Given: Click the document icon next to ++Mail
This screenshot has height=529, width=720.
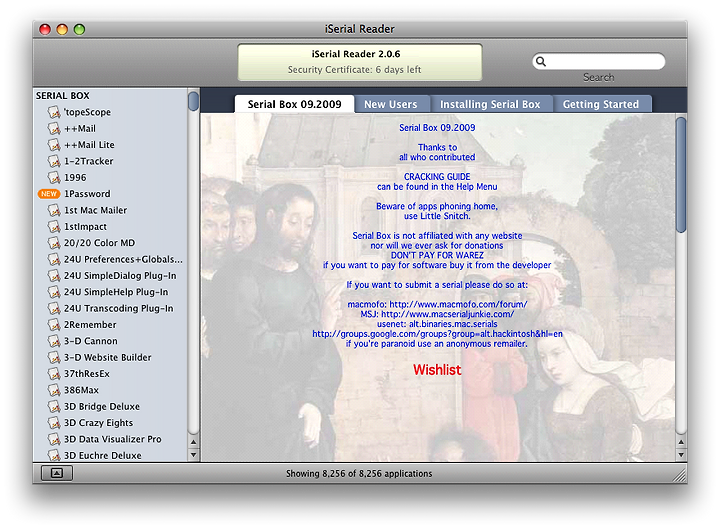Looking at the screenshot, I should tap(54, 129).
